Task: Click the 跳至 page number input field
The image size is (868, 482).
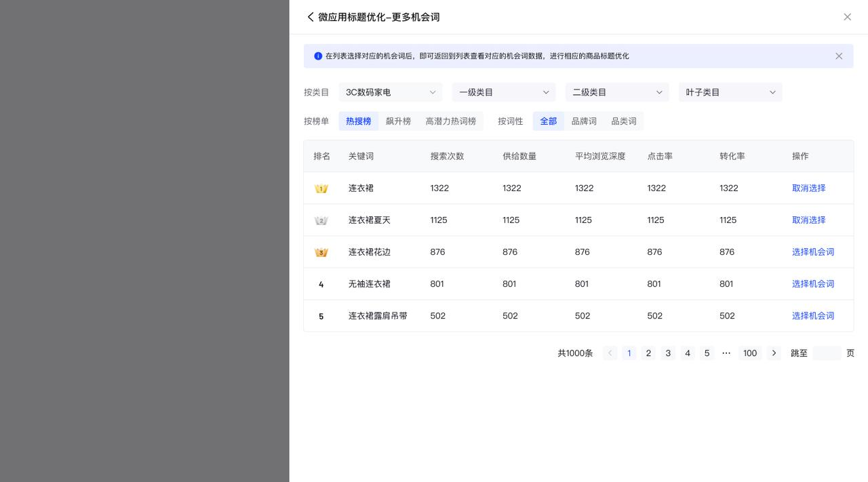Action: (x=827, y=353)
